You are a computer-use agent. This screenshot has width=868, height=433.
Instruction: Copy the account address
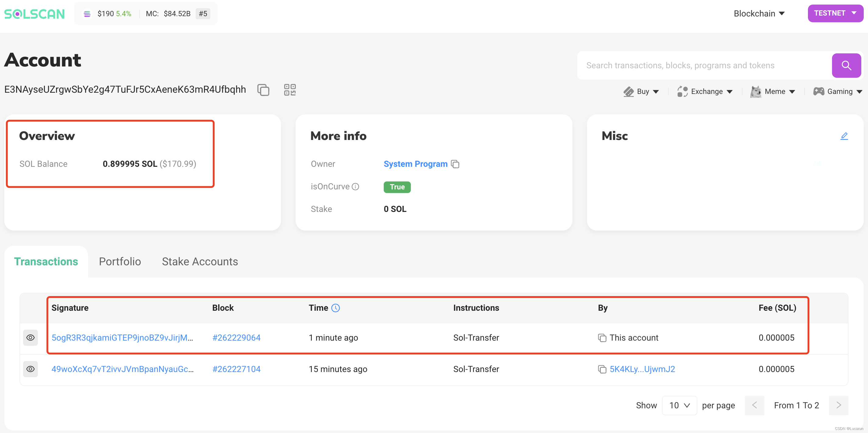263,90
